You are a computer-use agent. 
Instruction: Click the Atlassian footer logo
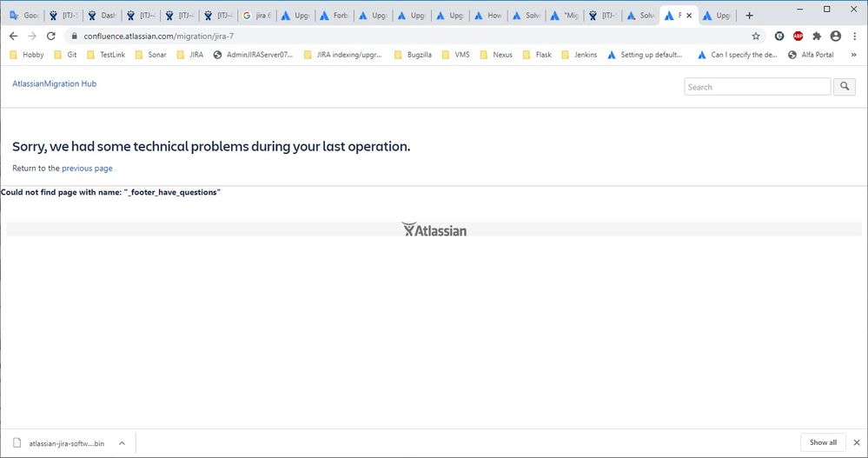point(434,229)
